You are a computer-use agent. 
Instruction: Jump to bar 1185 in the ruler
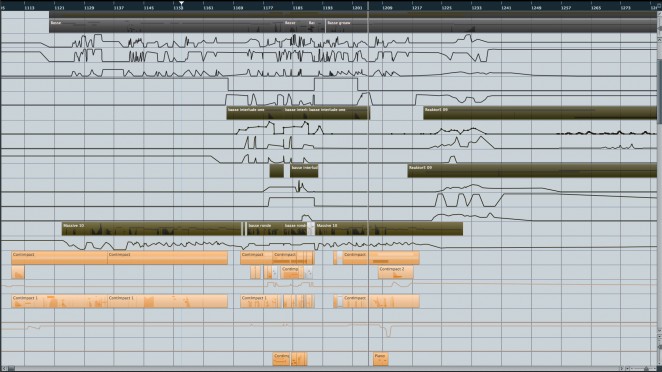coord(298,8)
